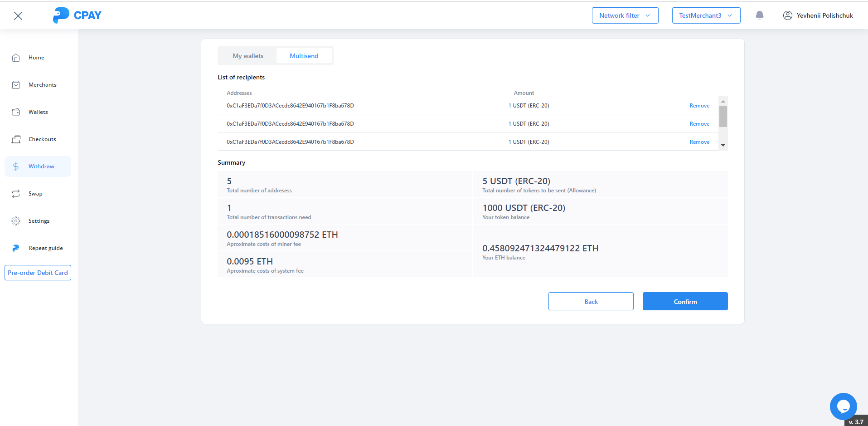Open Merchants via its bag icon
The height and width of the screenshot is (426, 868).
point(16,85)
